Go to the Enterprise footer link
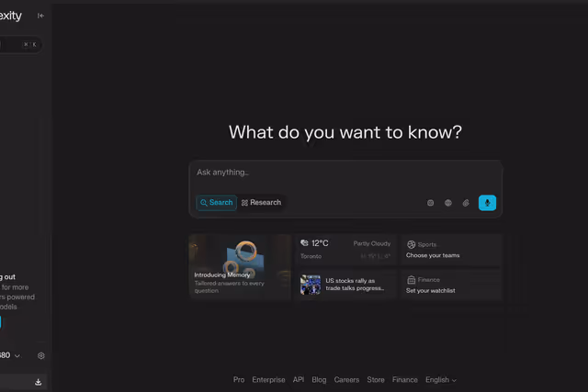Viewport: 588px width, 392px height. pos(268,380)
